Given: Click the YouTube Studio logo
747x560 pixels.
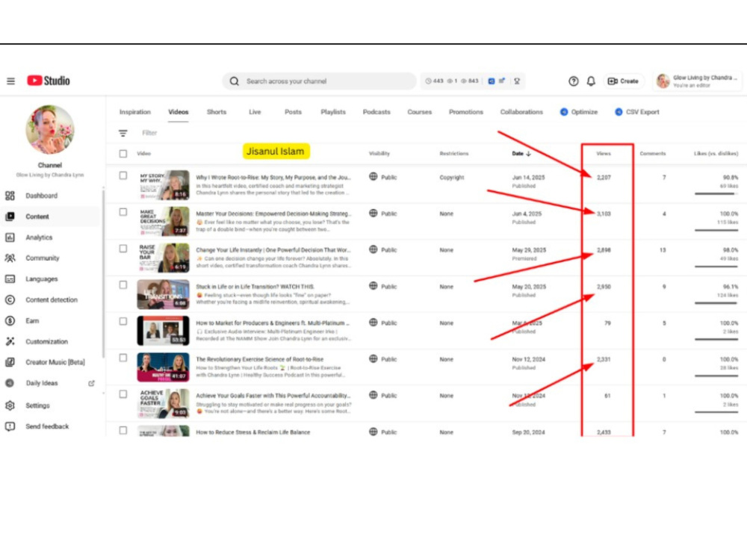Looking at the screenshot, I should click(48, 81).
